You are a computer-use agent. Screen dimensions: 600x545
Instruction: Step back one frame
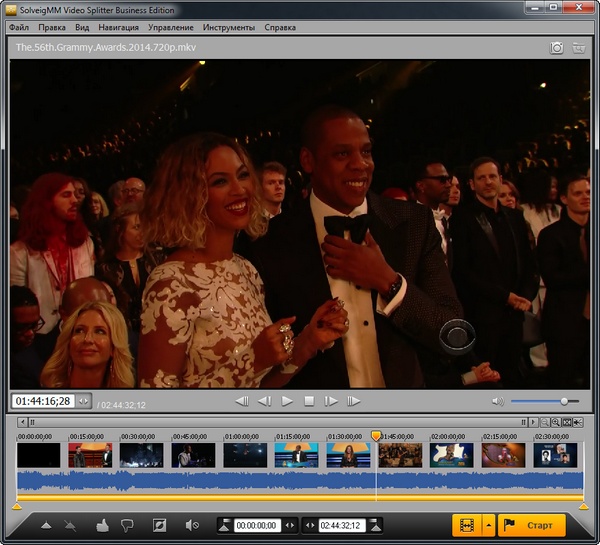pos(265,401)
